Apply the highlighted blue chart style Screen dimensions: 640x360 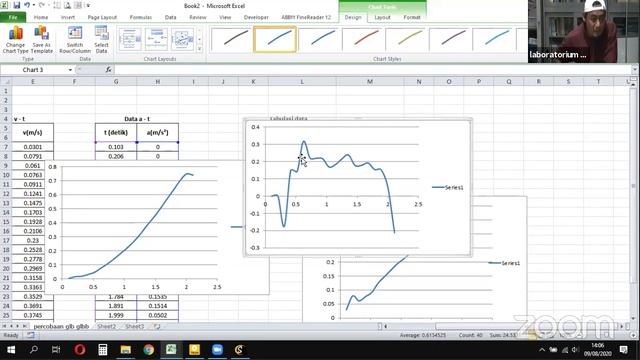click(x=275, y=39)
